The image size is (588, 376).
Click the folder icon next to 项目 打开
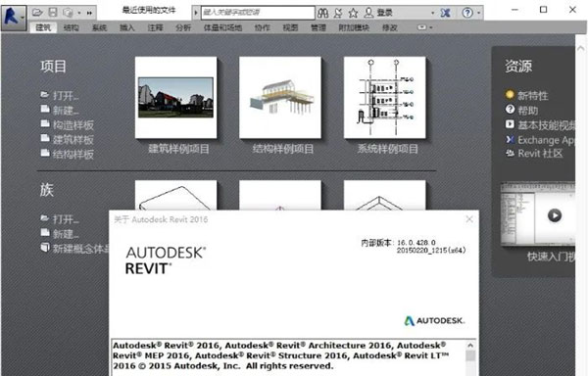coord(45,94)
